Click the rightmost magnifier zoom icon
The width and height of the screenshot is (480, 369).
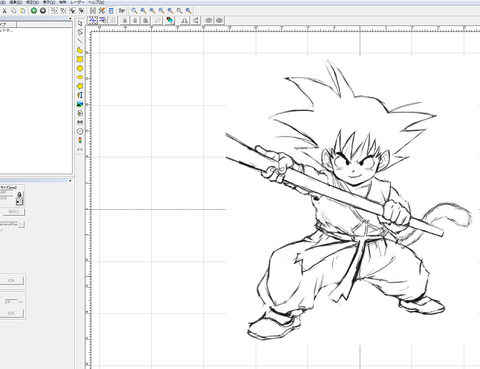tap(188, 11)
